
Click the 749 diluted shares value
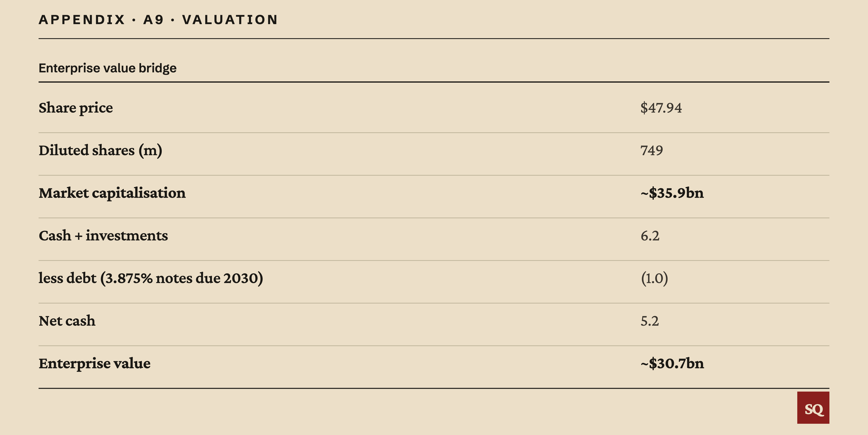click(652, 150)
